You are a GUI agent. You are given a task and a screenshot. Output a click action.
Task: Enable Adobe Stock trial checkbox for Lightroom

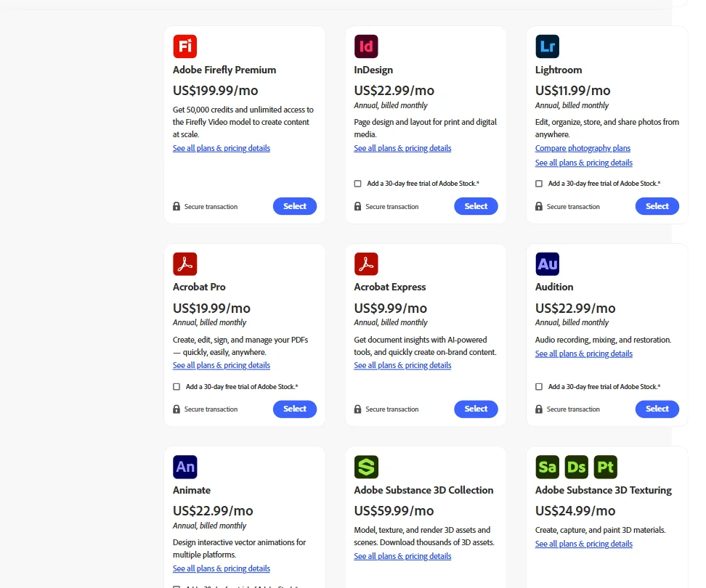(x=538, y=184)
